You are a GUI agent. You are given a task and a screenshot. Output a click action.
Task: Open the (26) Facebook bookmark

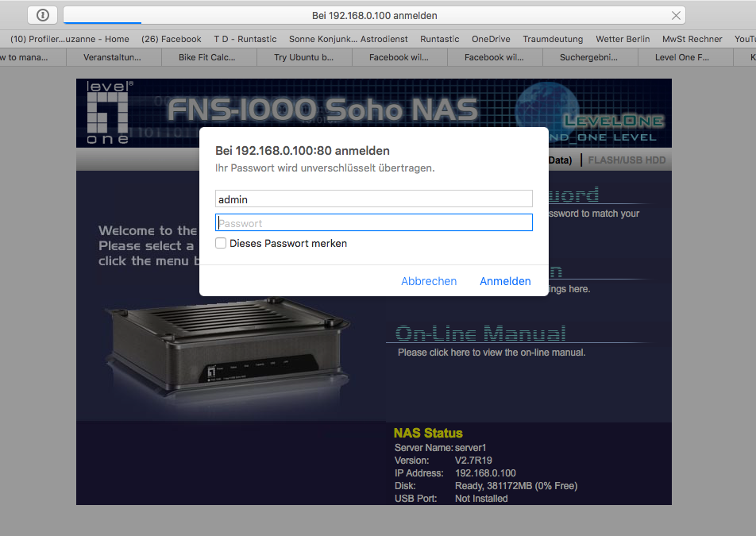tap(172, 39)
